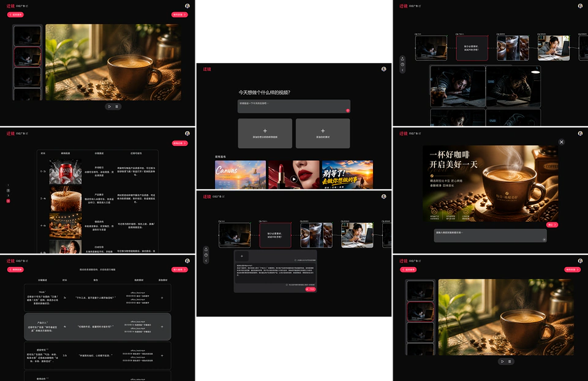This screenshot has width=588, height=381.
Task: Play the red lipstick canvas video
Action: [x=294, y=179]
